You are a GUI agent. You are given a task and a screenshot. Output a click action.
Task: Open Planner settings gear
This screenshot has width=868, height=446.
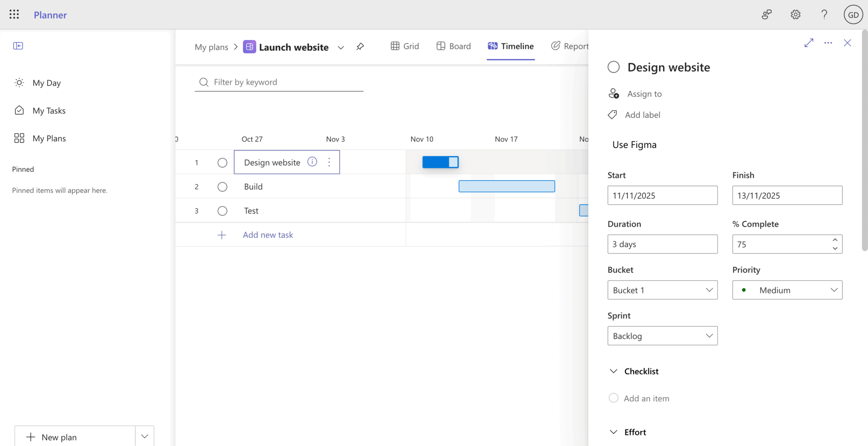(x=796, y=15)
